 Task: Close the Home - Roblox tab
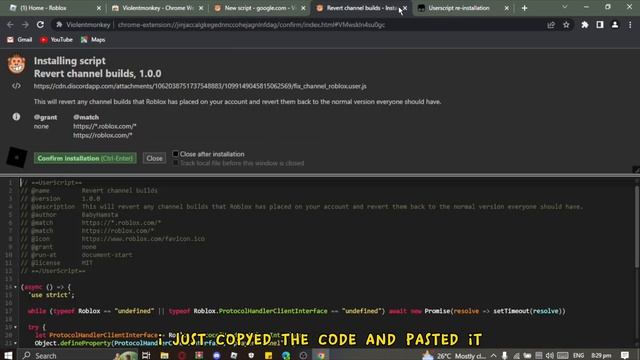pos(99,8)
